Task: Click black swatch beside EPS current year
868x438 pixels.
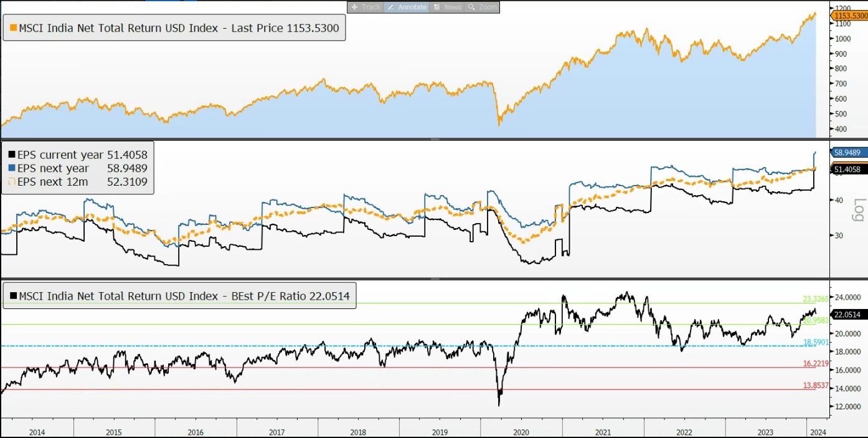Action: tap(11, 155)
